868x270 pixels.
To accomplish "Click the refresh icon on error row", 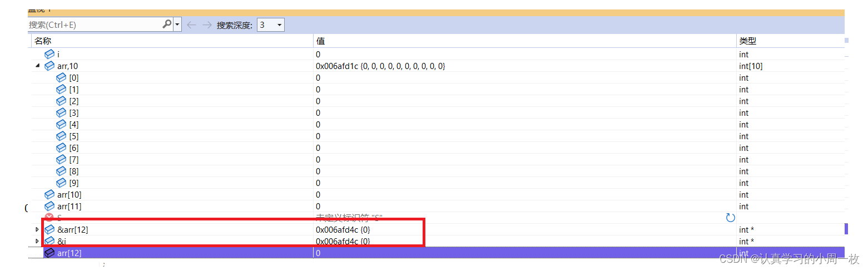I will coord(731,218).
